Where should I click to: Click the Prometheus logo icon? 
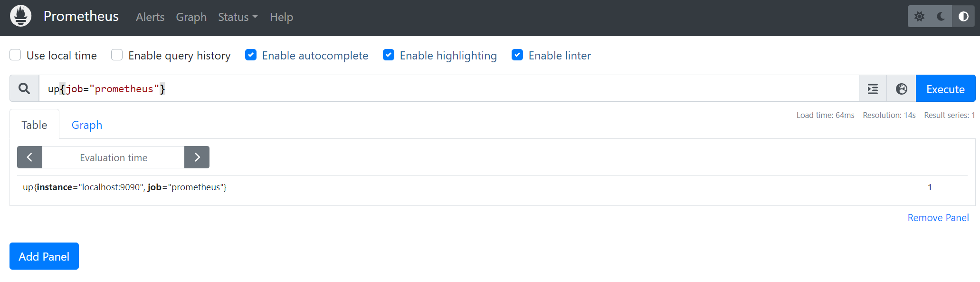click(20, 15)
